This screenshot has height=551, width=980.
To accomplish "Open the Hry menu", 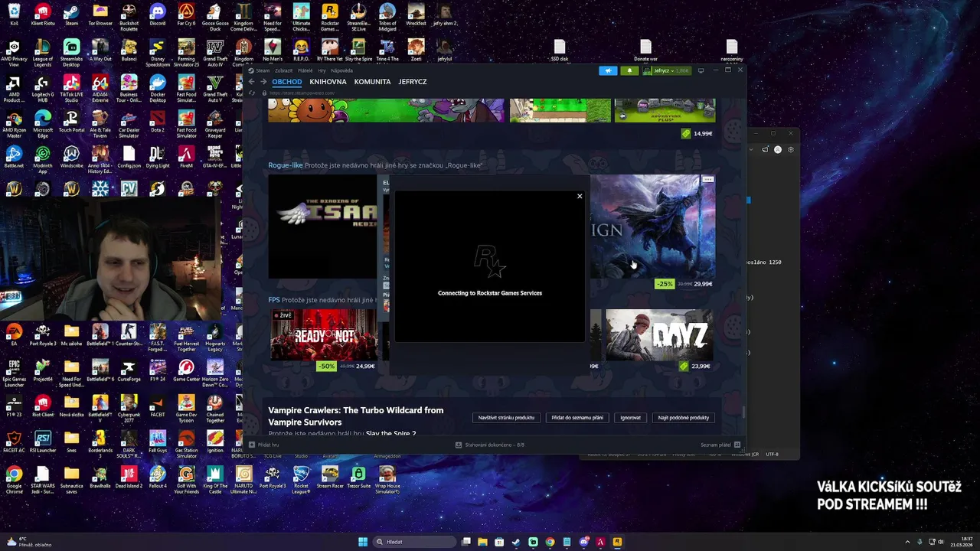I will (x=322, y=70).
